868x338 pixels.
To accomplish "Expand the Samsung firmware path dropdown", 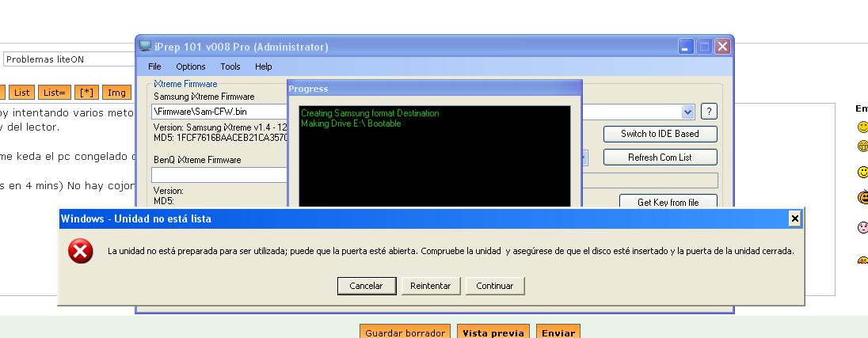I will click(688, 112).
